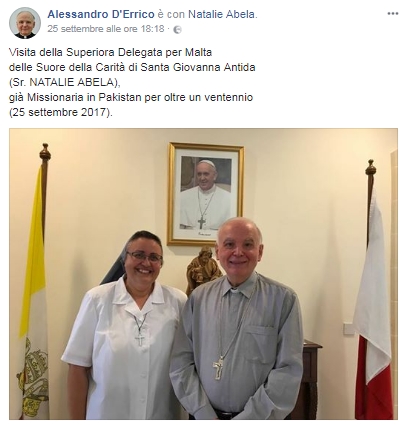Viewport: 404px width, 425px height.
Task: Click the framed portrait on the wall
Action: (206, 194)
